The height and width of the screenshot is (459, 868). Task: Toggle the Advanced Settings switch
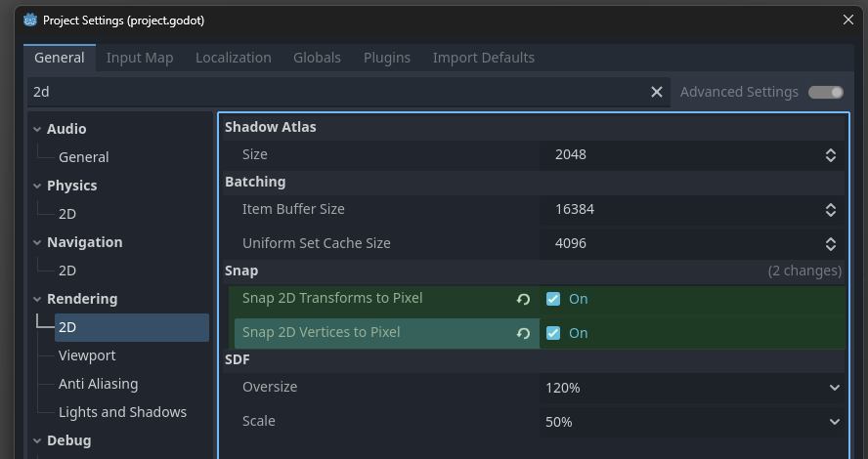tap(826, 92)
